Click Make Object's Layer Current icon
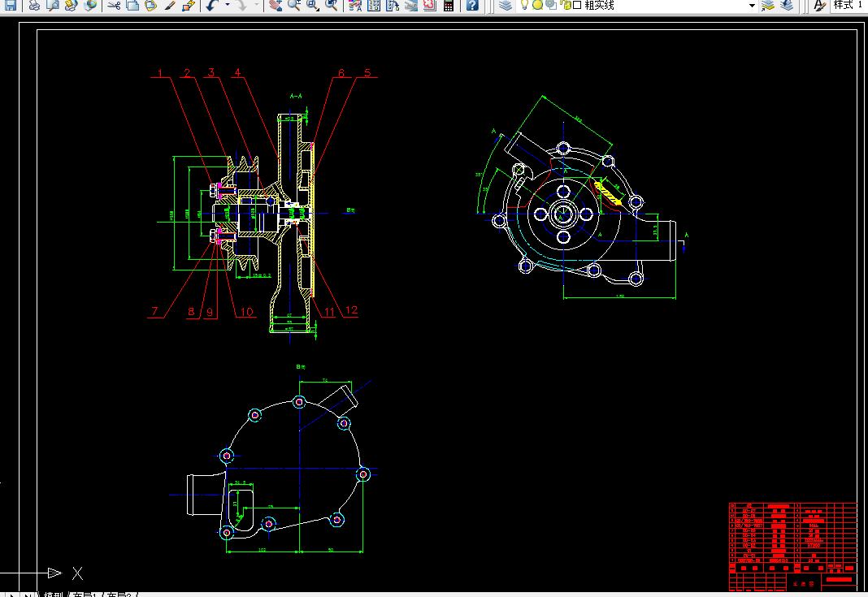Screen dimensions: 868x597 click(768, 5)
